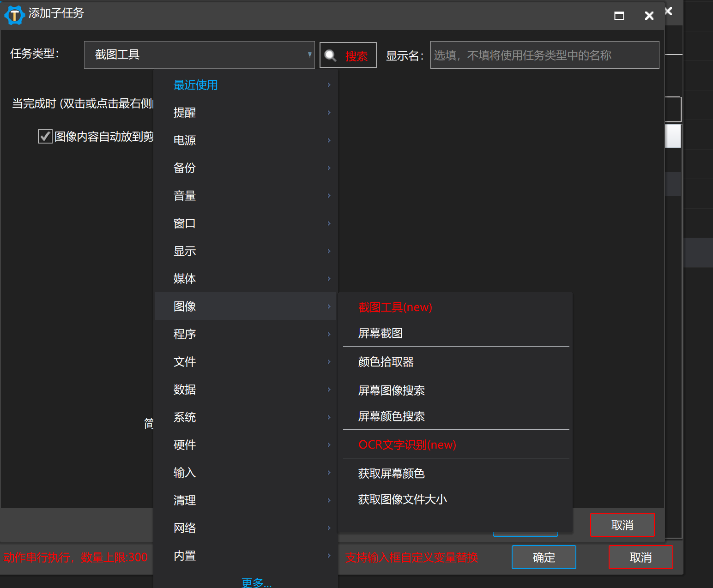Expand the 内置 submenu
Image resolution: width=713 pixels, height=588 pixels.
[x=246, y=556]
